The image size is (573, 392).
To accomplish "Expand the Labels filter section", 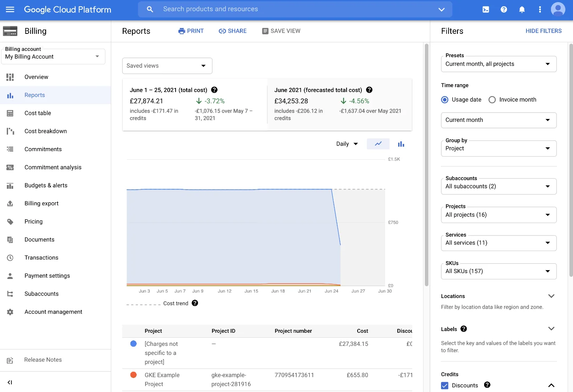I will coord(551,329).
